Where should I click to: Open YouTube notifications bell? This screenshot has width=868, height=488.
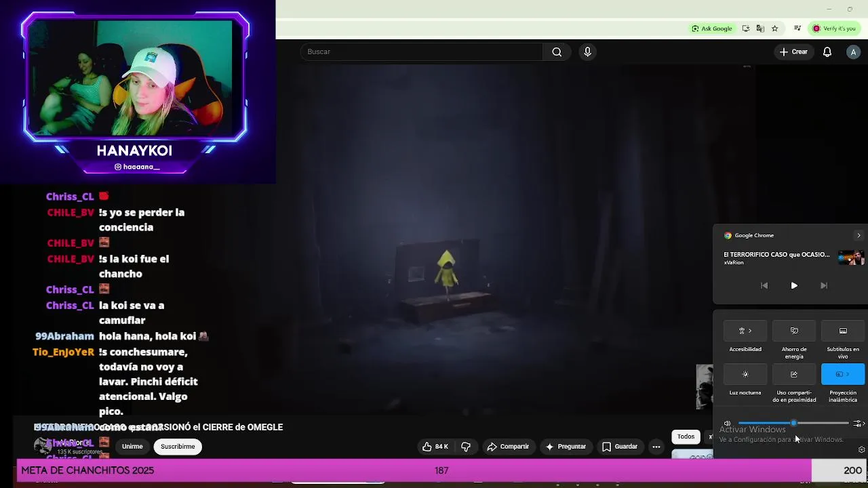827,52
